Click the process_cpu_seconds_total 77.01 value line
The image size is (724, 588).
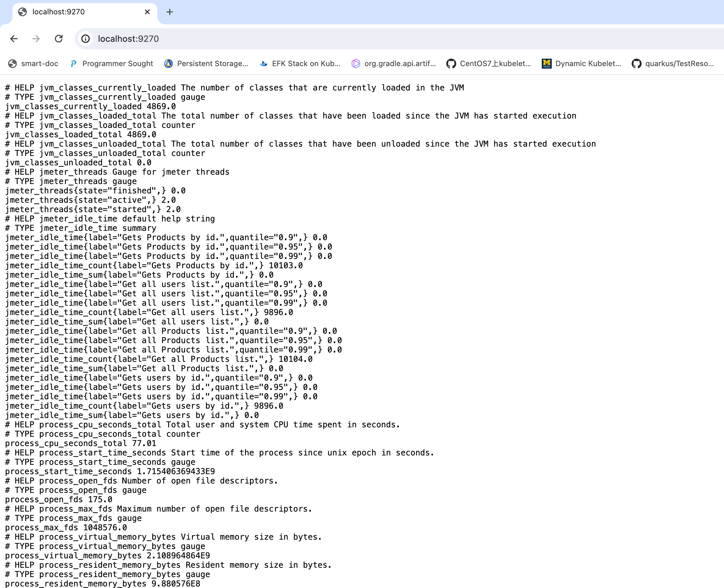coord(81,443)
